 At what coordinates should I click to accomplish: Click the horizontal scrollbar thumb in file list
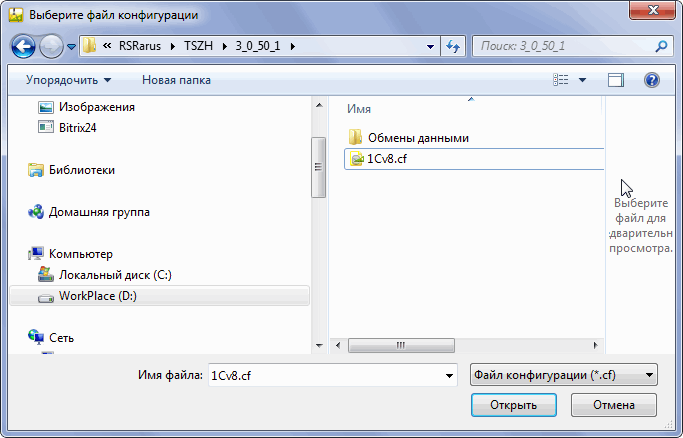tap(401, 345)
